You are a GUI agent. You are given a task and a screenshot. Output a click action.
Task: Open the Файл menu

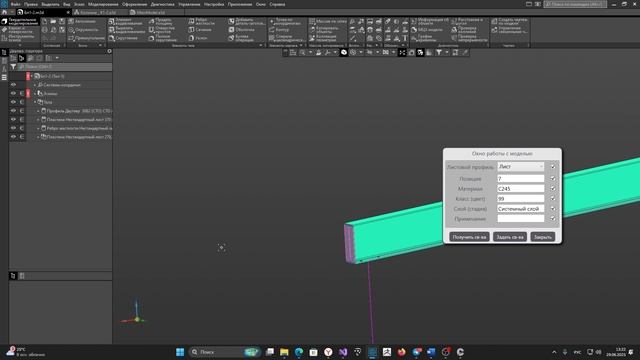coord(16,4)
